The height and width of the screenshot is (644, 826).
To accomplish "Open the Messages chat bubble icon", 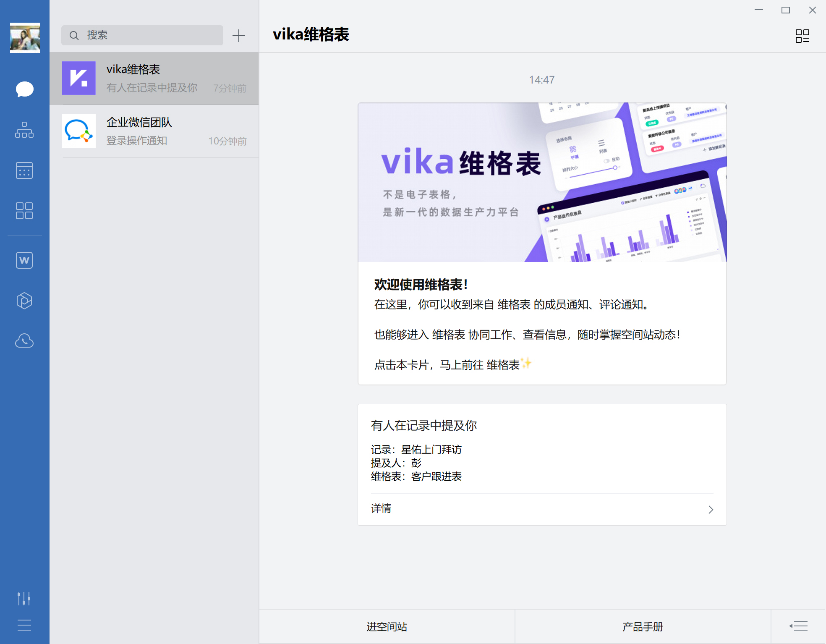I will [x=24, y=89].
